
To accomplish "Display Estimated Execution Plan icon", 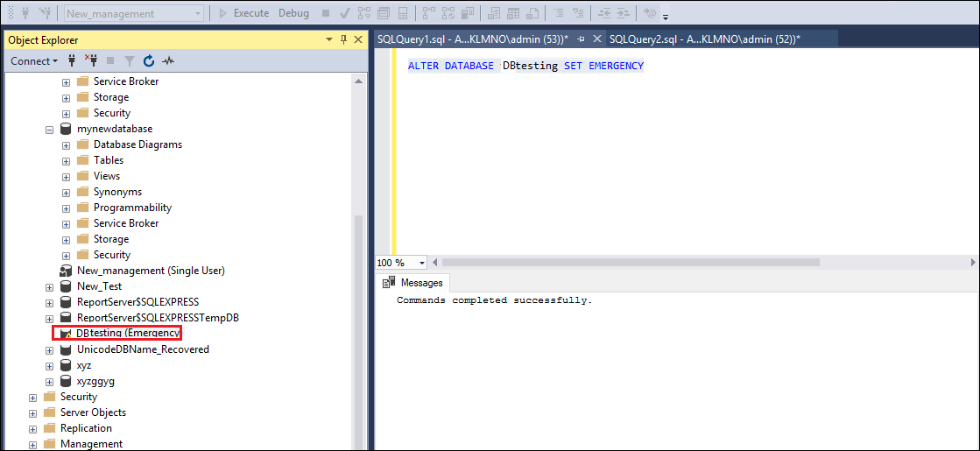I will click(x=364, y=13).
